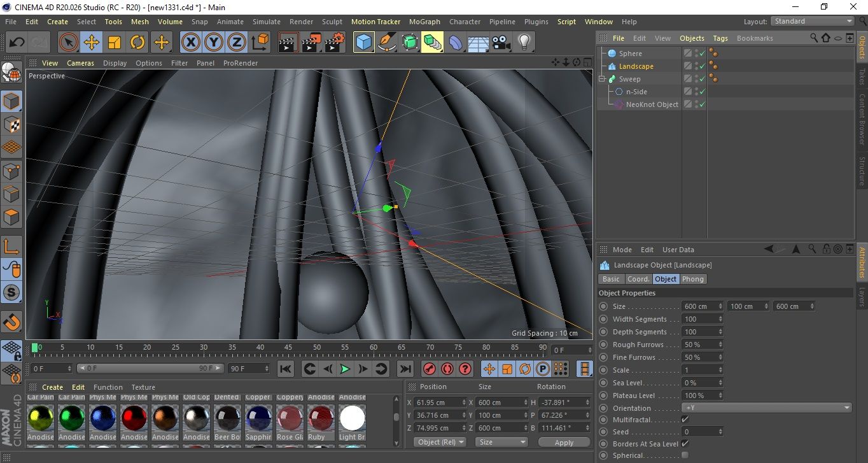The width and height of the screenshot is (868, 463).
Task: Collapse the Sweep object hierarchy
Action: point(602,79)
